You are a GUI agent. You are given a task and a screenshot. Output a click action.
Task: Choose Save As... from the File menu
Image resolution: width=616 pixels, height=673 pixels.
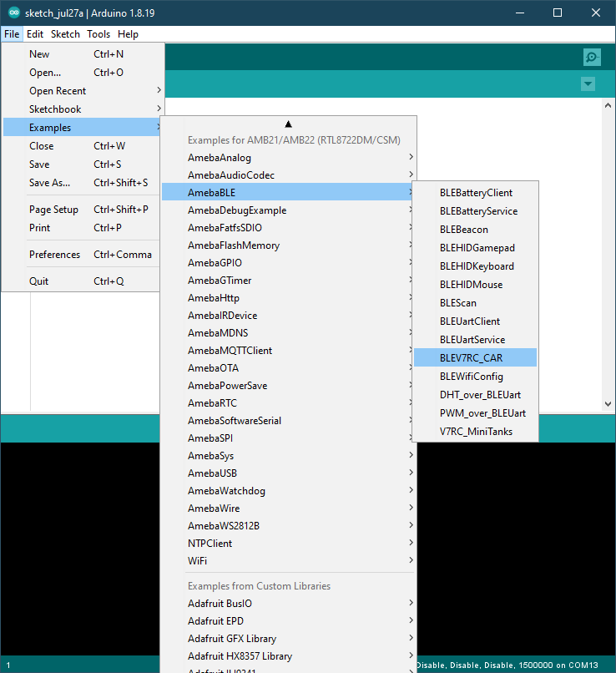tap(82, 183)
